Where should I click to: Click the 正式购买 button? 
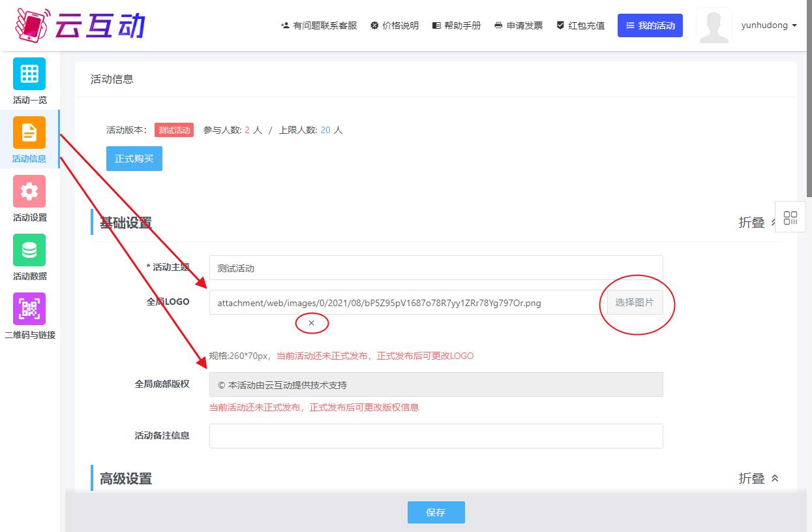pos(134,159)
